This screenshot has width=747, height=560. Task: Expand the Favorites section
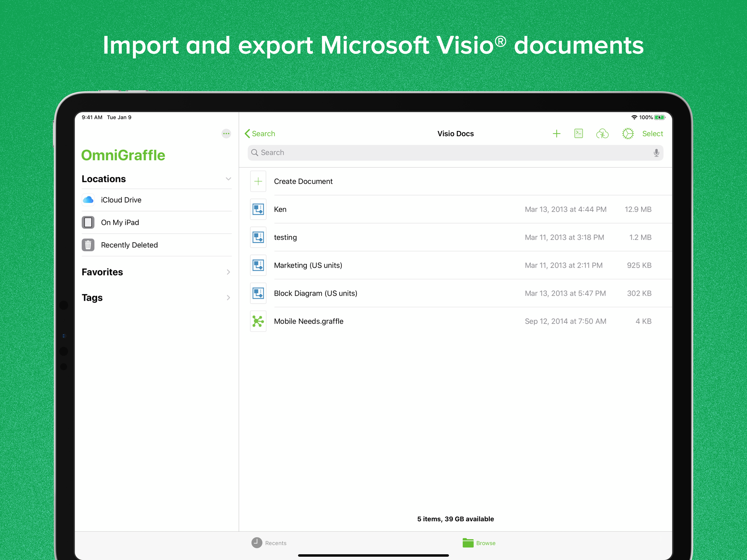pyautogui.click(x=228, y=272)
